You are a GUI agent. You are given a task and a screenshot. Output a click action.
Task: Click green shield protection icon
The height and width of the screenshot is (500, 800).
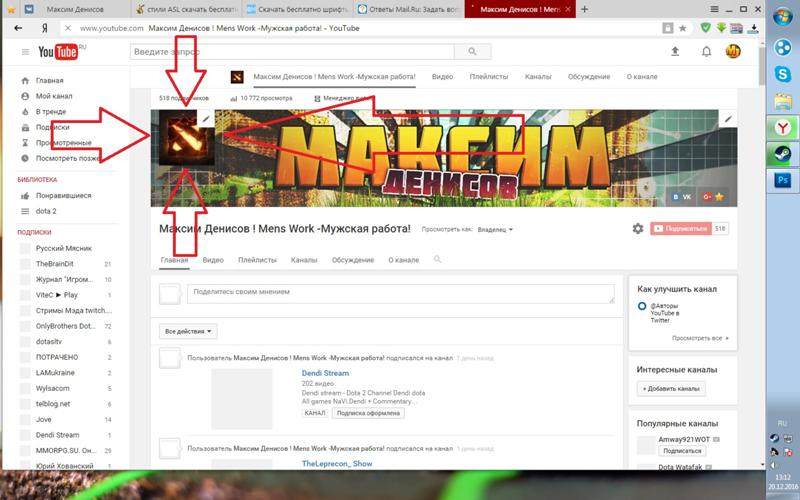pyautogui.click(x=705, y=28)
